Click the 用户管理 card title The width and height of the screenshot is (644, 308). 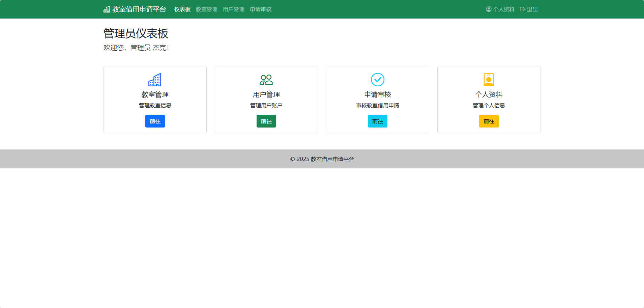266,94
